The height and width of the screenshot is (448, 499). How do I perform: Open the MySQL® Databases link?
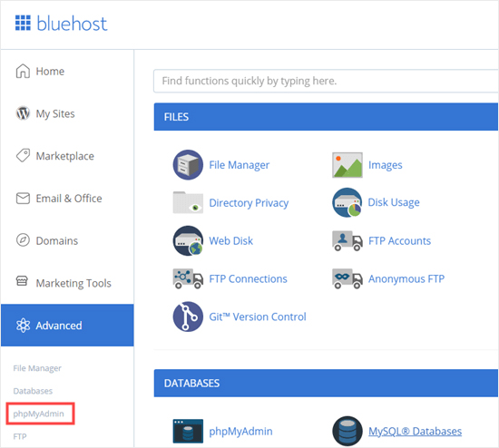[415, 431]
